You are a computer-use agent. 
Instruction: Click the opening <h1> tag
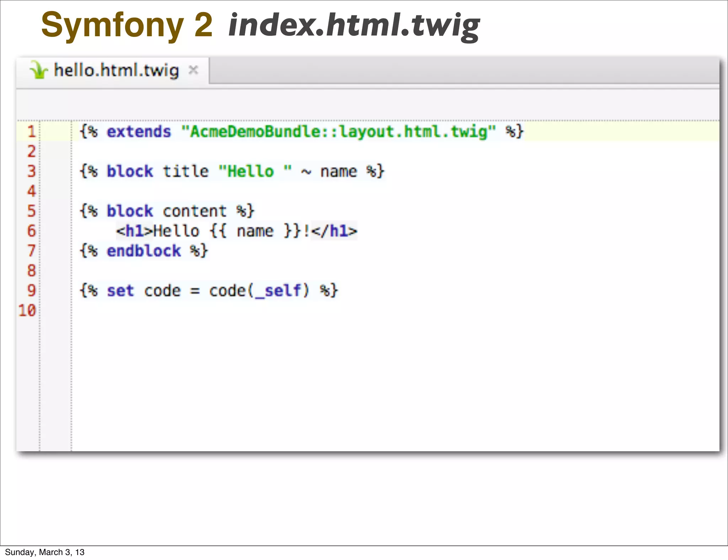coord(134,231)
